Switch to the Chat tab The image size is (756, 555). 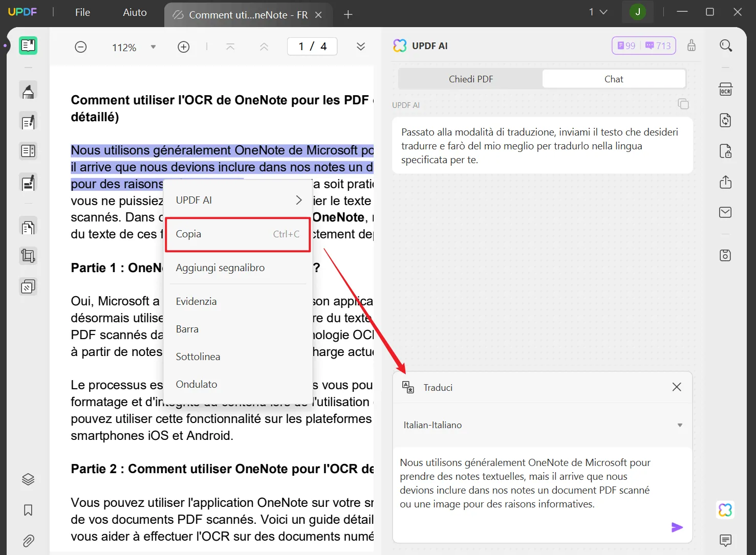pos(614,79)
